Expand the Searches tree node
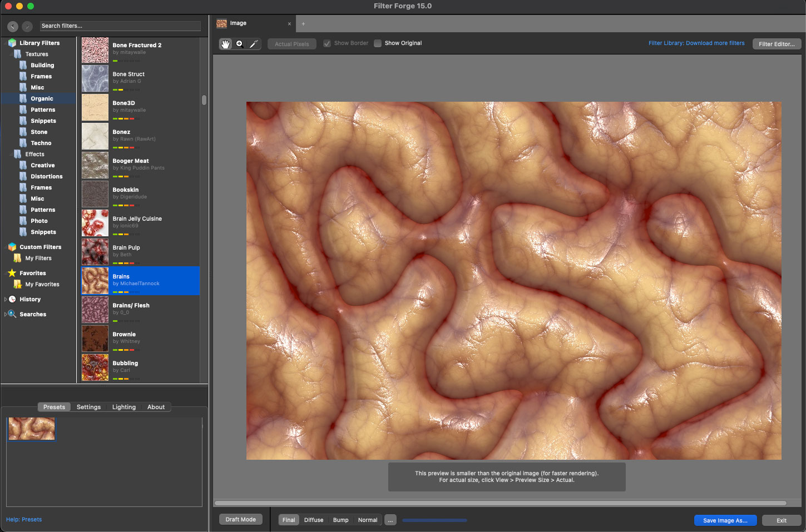The image size is (806, 532). [6, 314]
